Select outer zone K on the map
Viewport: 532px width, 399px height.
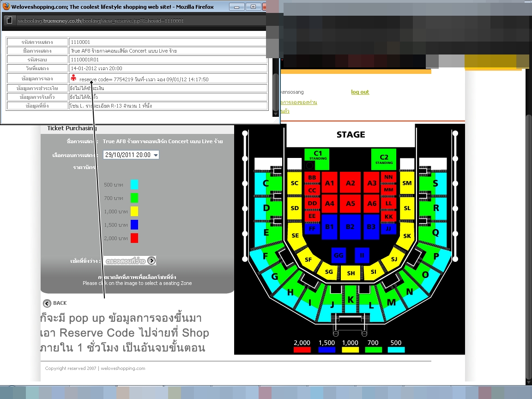[x=351, y=299]
